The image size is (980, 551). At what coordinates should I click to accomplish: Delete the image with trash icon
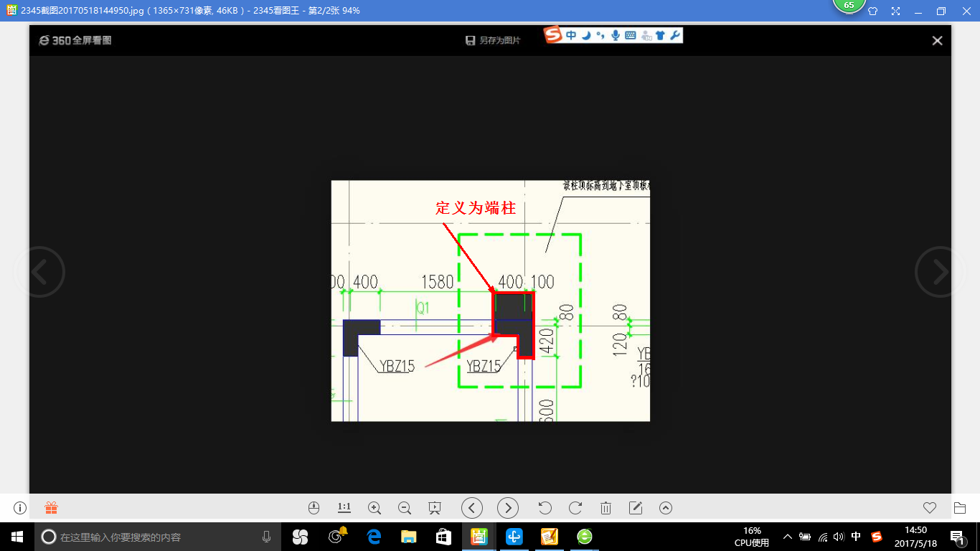(606, 508)
